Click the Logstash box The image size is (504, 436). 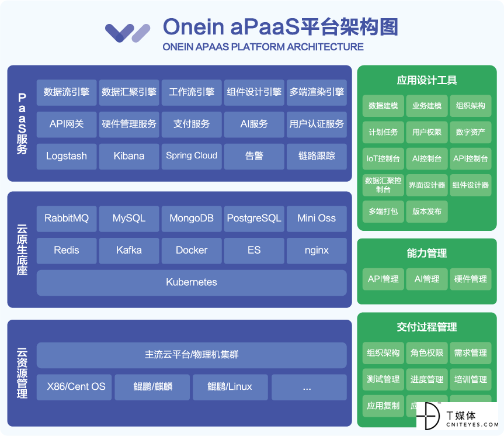tap(67, 157)
